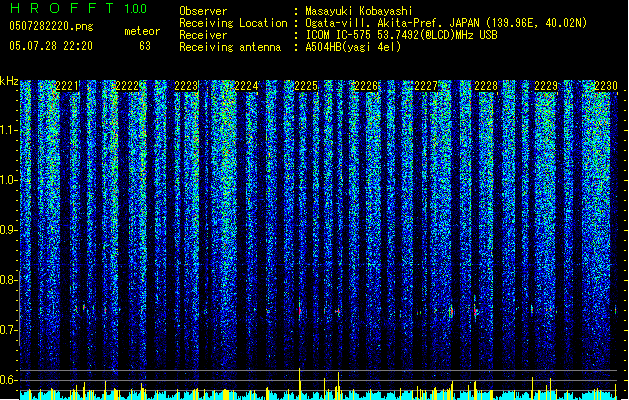Click the 2221 time marker
This screenshot has height=400, width=629.
pyautogui.click(x=67, y=86)
